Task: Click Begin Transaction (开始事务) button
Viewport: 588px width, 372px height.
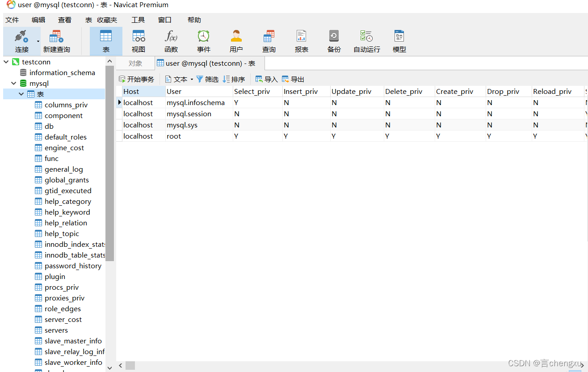Action: click(x=136, y=79)
